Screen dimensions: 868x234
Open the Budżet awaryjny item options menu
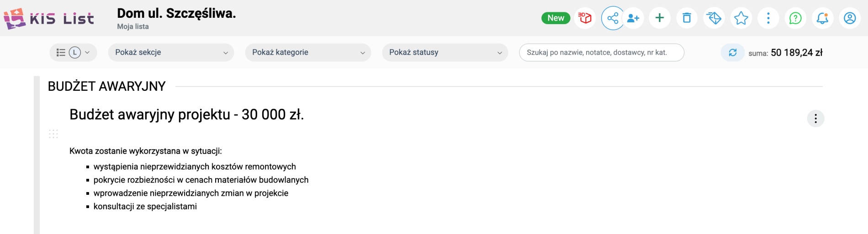point(815,119)
